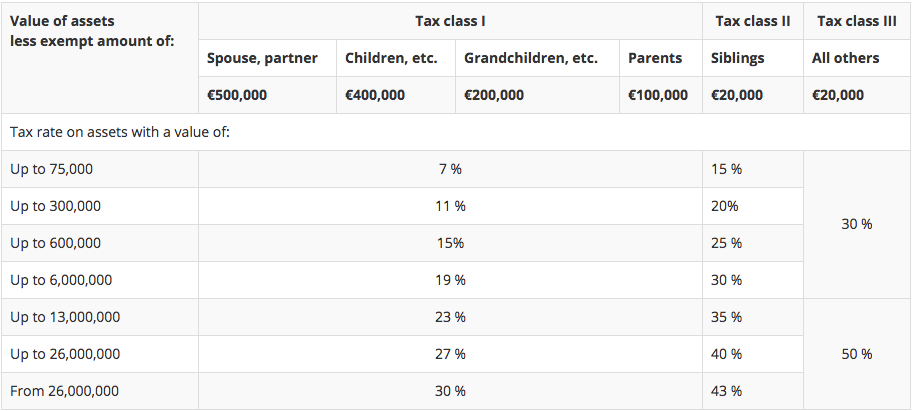
Task: Select the "Spouse, partner" column heading
Action: tap(262, 58)
